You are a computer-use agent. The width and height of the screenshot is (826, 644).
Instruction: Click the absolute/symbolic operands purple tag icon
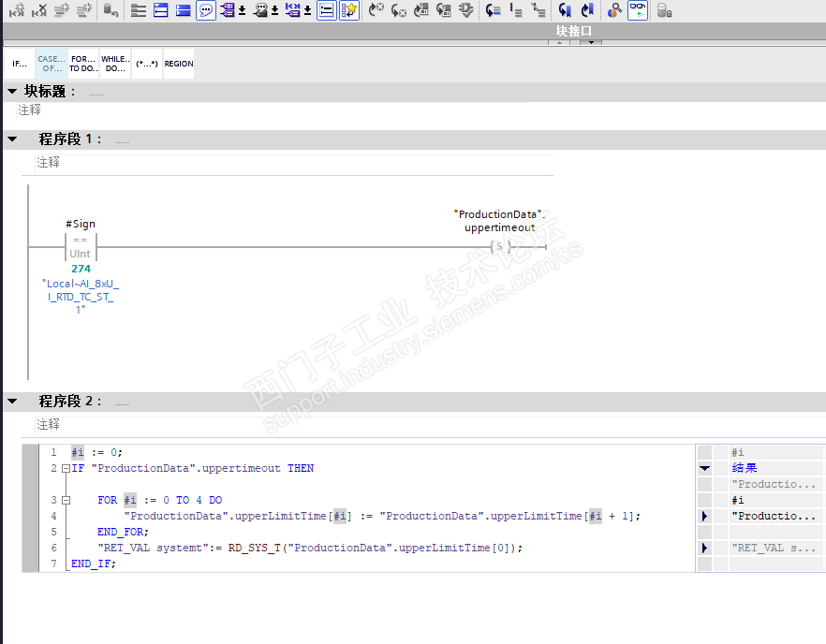[227, 10]
